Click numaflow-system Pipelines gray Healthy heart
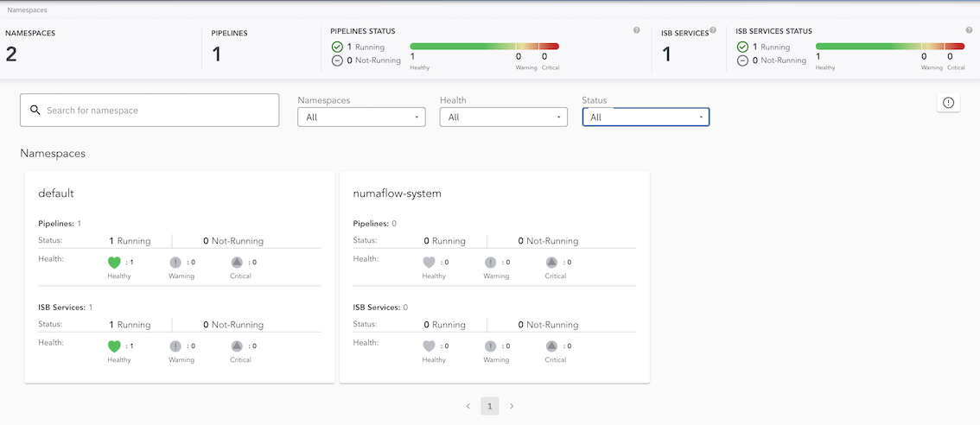Image resolution: width=980 pixels, height=425 pixels. [429, 263]
